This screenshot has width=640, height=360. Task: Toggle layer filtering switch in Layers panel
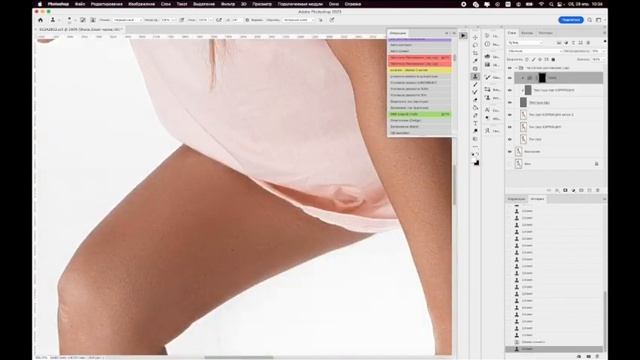click(x=605, y=41)
